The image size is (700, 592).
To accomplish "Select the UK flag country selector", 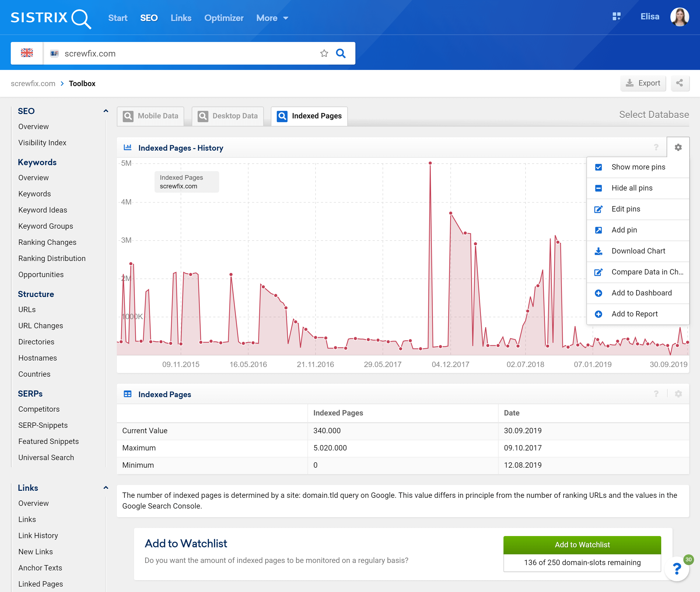I will pos(27,53).
